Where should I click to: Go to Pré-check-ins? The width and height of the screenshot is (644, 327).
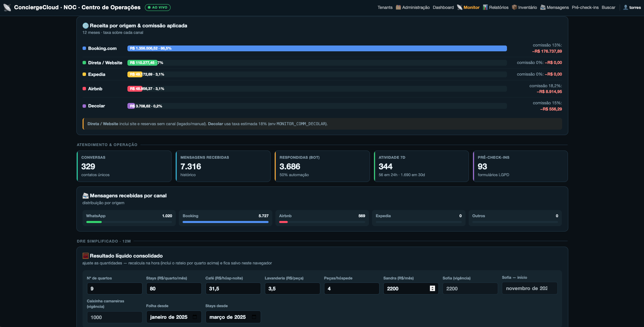pyautogui.click(x=585, y=8)
